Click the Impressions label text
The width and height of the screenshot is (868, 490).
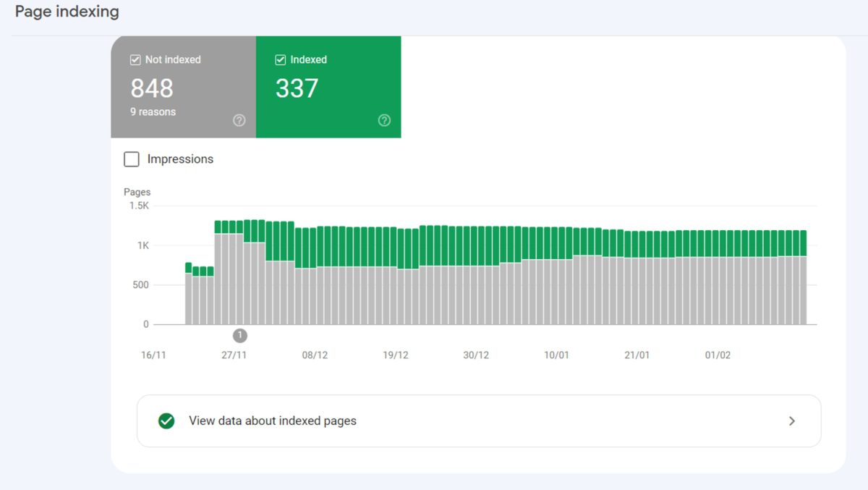pyautogui.click(x=180, y=159)
